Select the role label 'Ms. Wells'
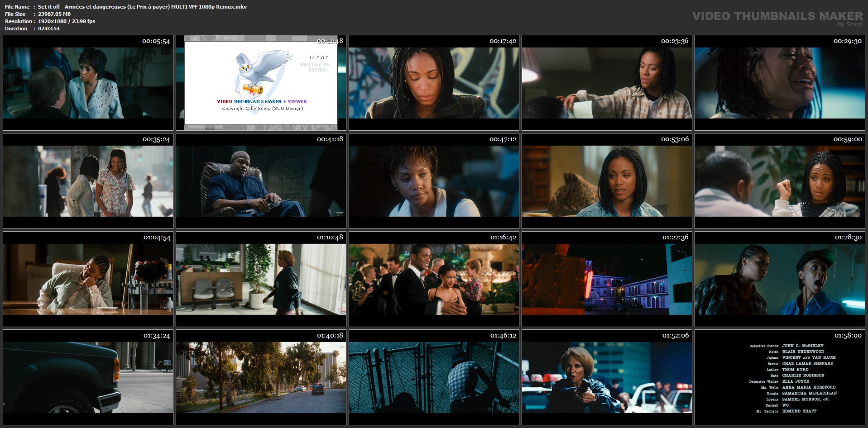The image size is (868, 428). coord(770,388)
